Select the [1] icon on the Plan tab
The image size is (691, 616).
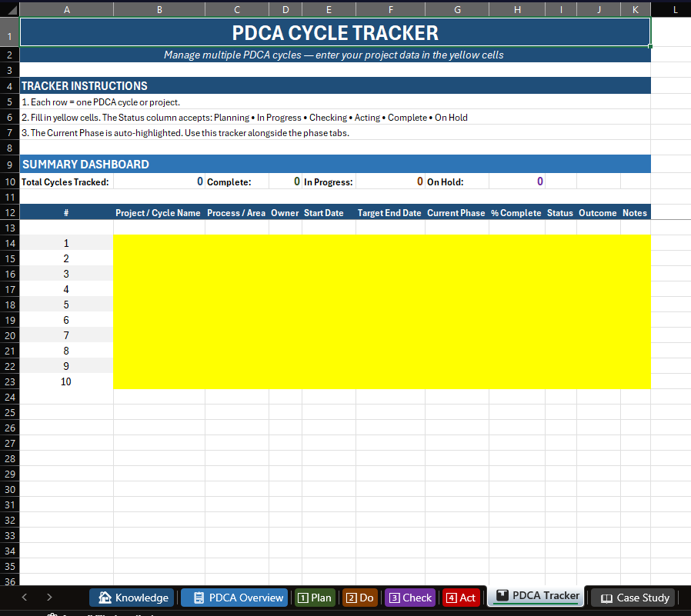point(303,597)
